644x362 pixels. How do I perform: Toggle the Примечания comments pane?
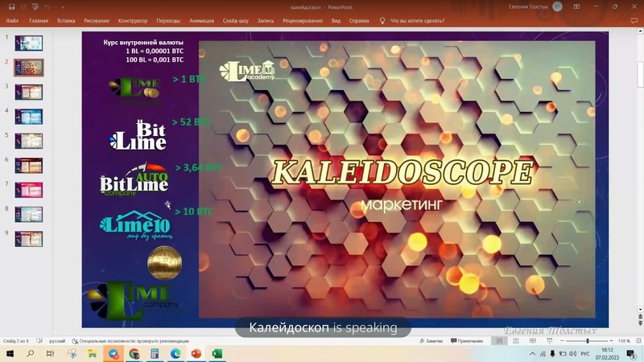tap(470, 341)
